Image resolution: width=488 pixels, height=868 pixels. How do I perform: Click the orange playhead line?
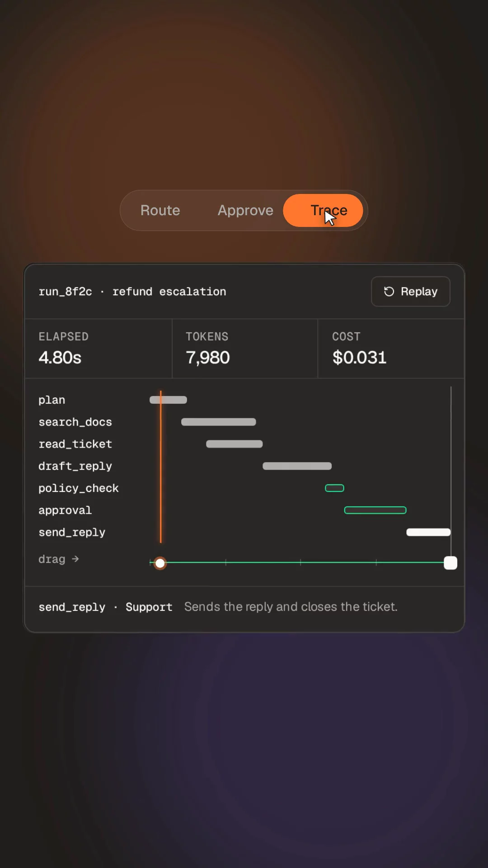coord(160,466)
